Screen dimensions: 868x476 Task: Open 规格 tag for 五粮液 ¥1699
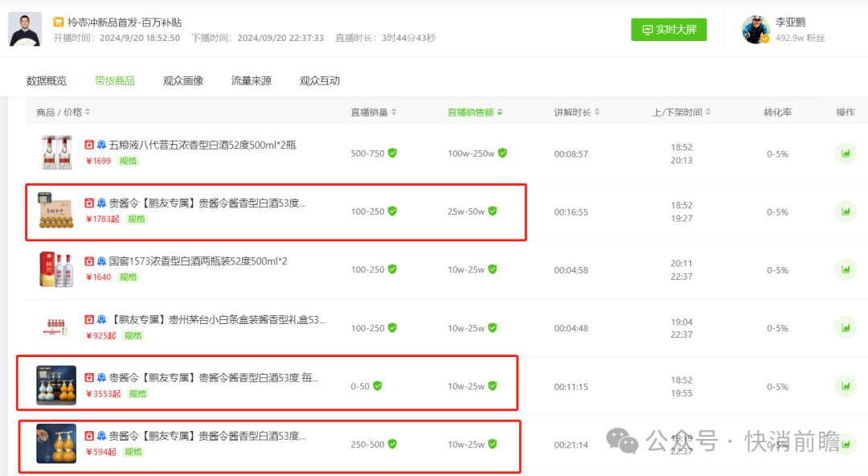[x=128, y=161]
